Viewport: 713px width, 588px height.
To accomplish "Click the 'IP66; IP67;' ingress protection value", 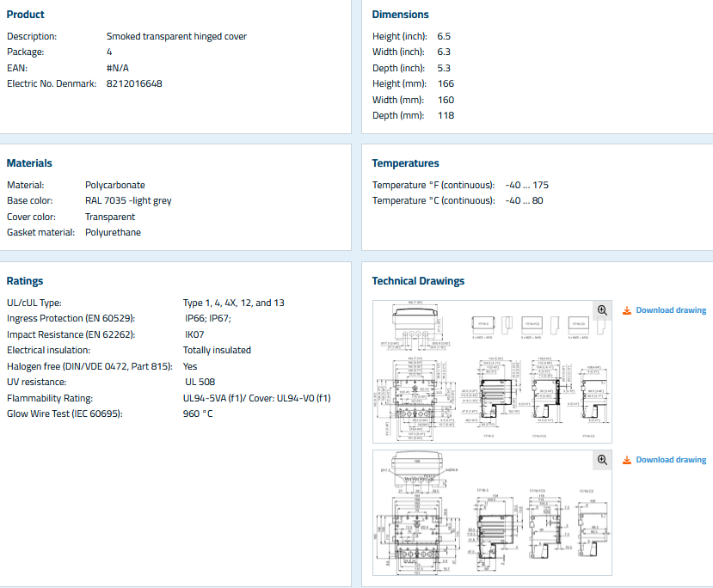I will 208,319.
